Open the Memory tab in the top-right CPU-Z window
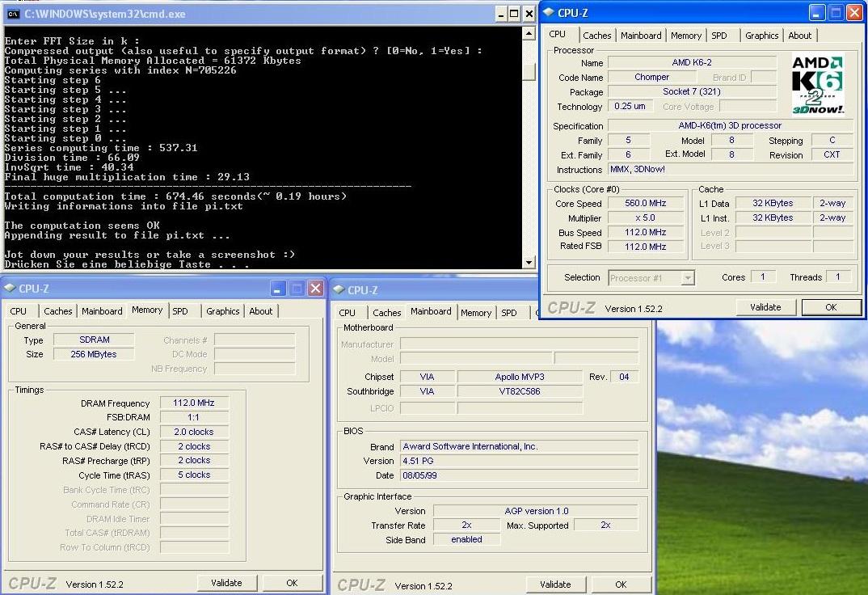The width and height of the screenshot is (868, 595). pos(686,36)
